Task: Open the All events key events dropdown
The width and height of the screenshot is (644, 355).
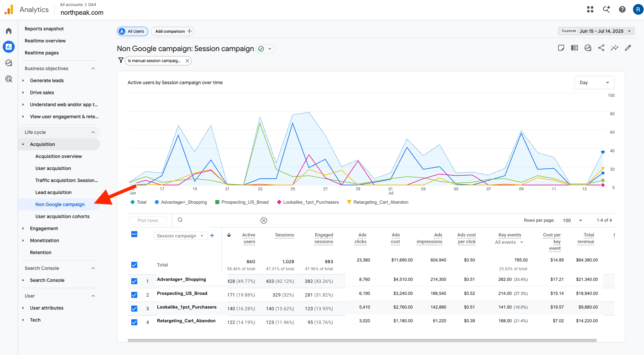Action: click(x=509, y=242)
